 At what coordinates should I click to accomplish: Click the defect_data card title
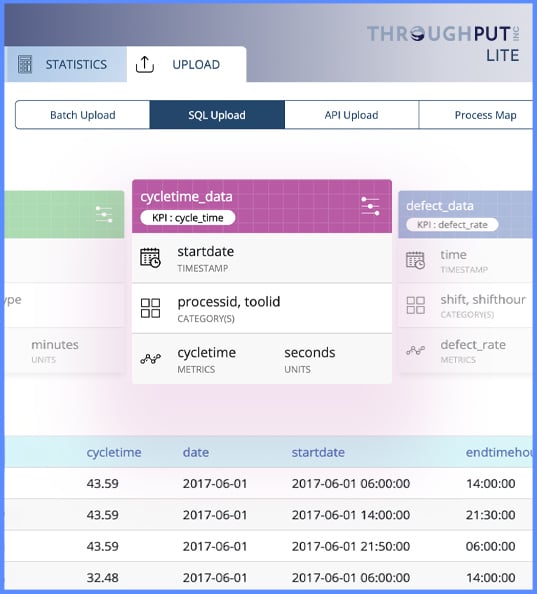pyautogui.click(x=440, y=206)
